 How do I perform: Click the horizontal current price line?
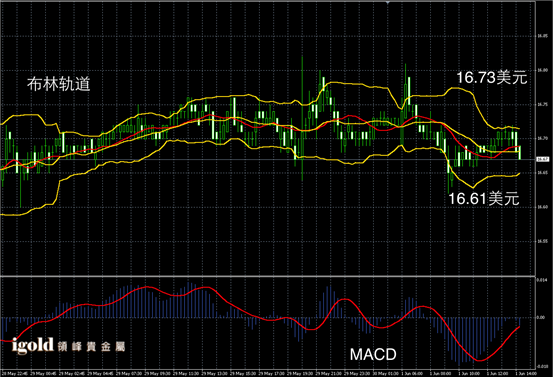268,159
